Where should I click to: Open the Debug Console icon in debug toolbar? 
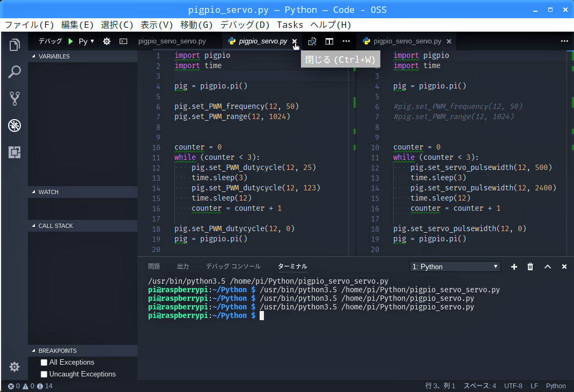(x=123, y=41)
